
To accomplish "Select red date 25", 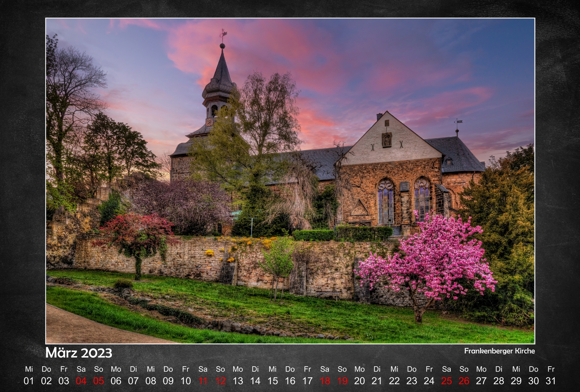I will 446,381.
